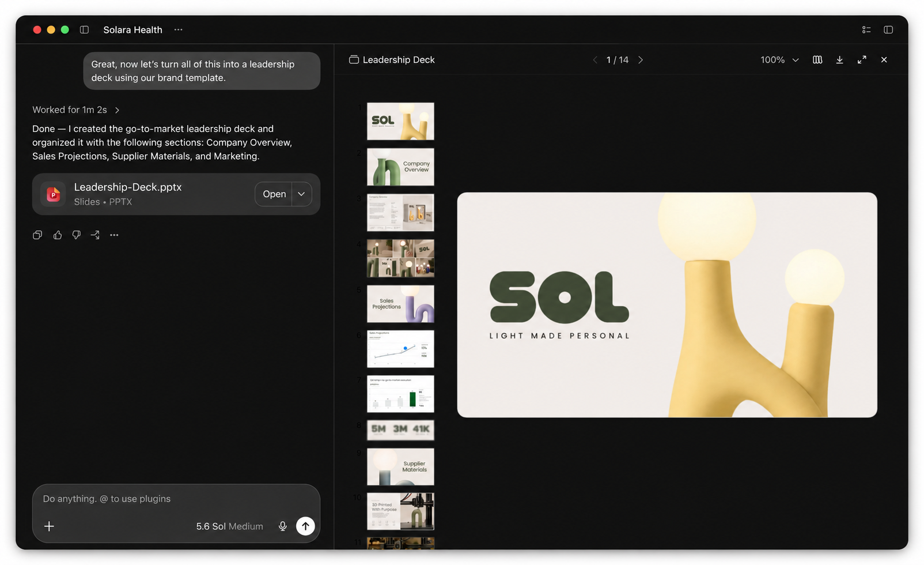Expand the deck preview to fullscreen
The width and height of the screenshot is (924, 565).
pyautogui.click(x=862, y=60)
